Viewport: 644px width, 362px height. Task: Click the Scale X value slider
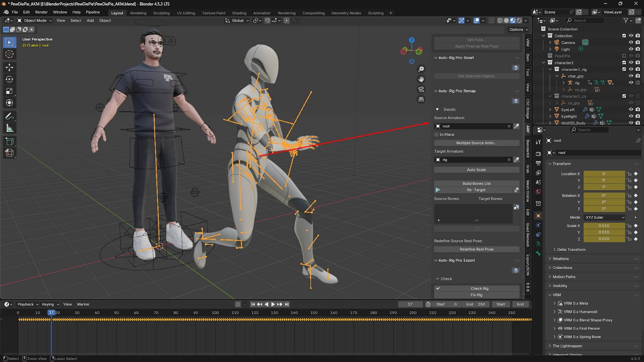pos(603,226)
